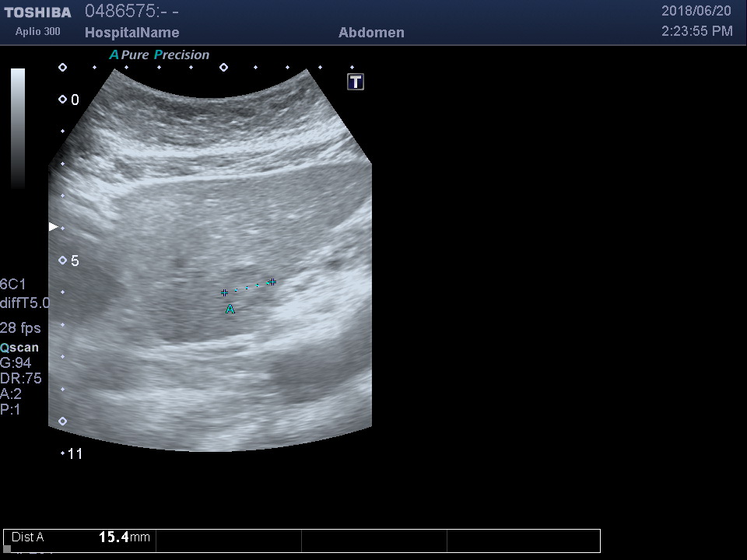Click the 28 fps frame rate readout
Image resolution: width=747 pixels, height=560 pixels.
(20, 328)
